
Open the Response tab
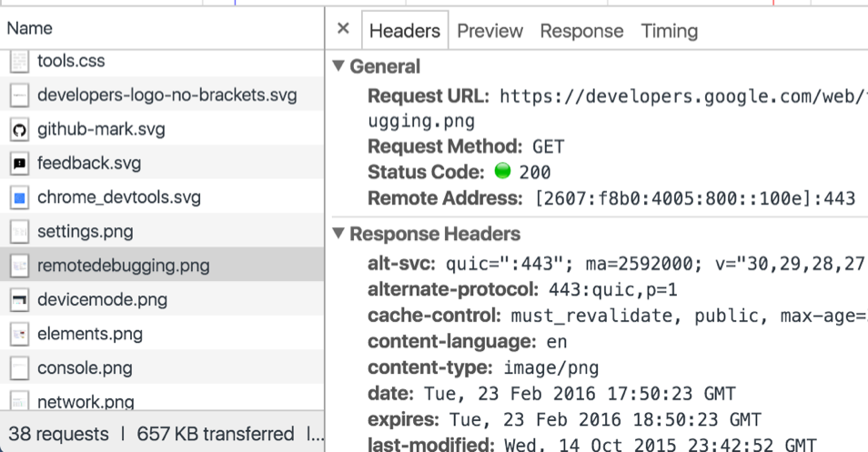point(581,31)
